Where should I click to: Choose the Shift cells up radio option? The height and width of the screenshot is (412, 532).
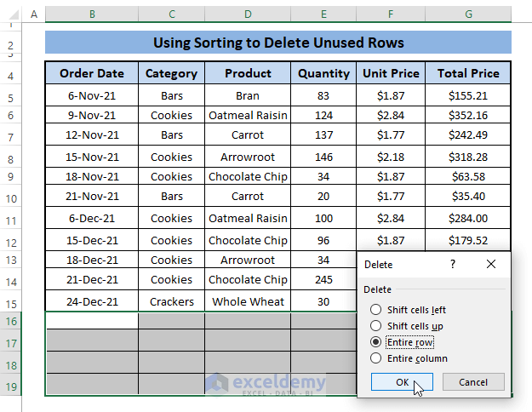tap(376, 326)
